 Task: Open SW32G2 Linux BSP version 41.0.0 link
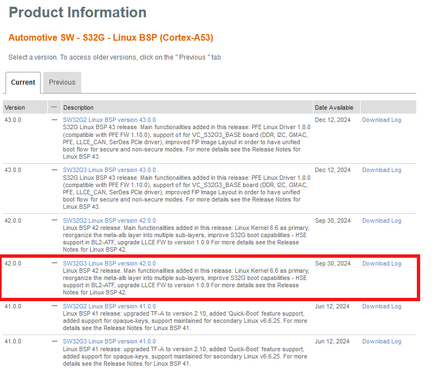109,306
